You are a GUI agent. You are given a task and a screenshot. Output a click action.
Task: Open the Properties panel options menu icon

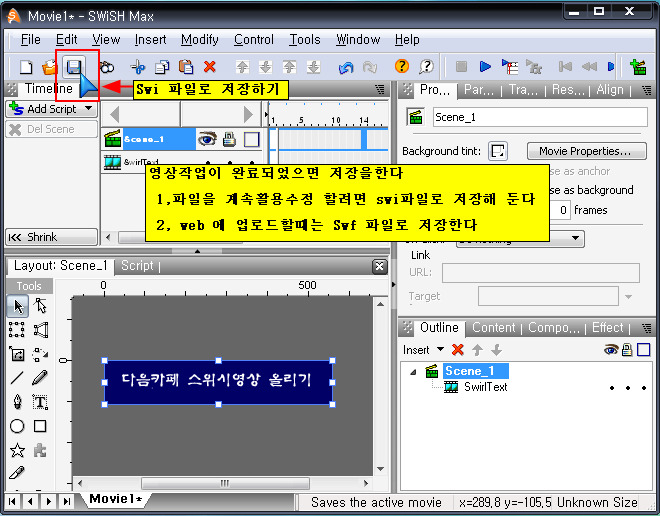tap(647, 89)
